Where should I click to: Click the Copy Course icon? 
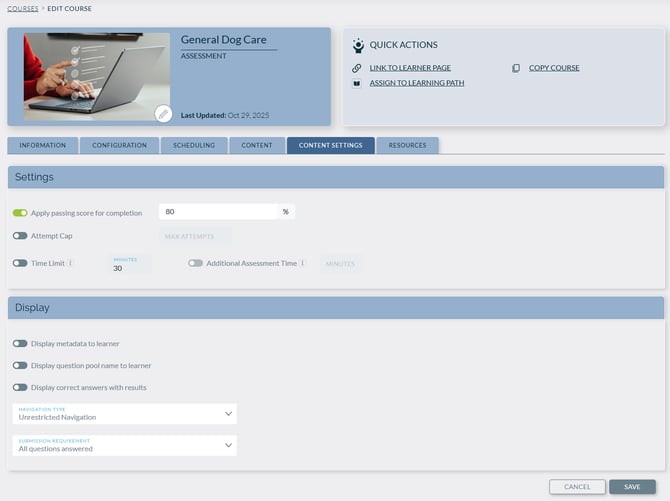(x=516, y=68)
